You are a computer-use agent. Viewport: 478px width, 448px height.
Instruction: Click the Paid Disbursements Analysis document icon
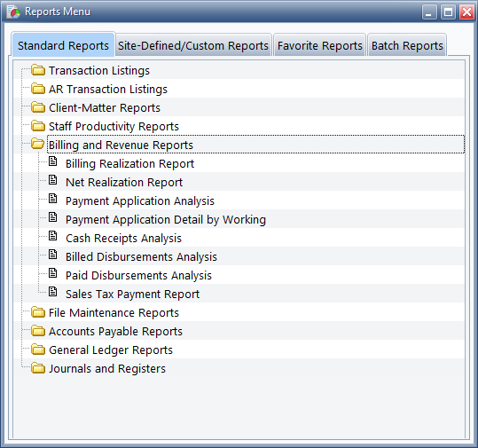(x=53, y=272)
